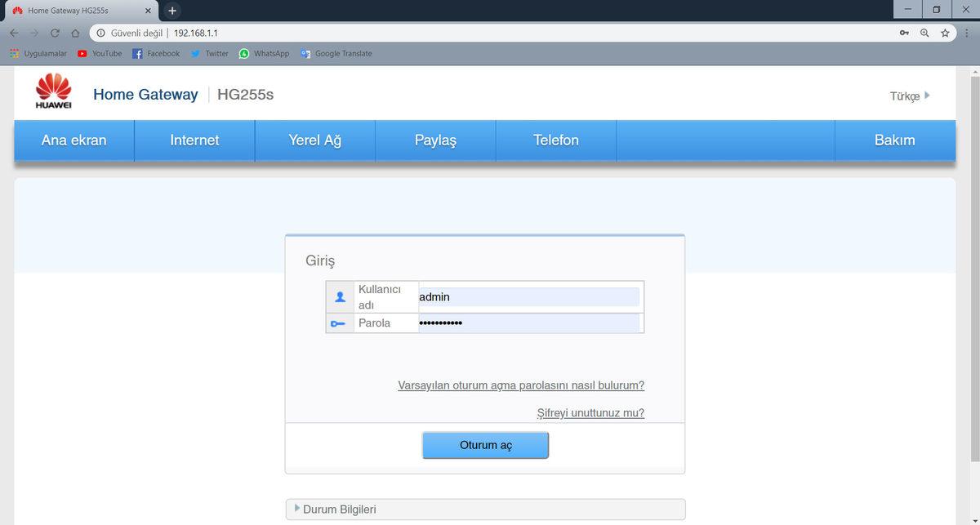Click the Huawei logo
The image size is (980, 525).
pos(53,91)
